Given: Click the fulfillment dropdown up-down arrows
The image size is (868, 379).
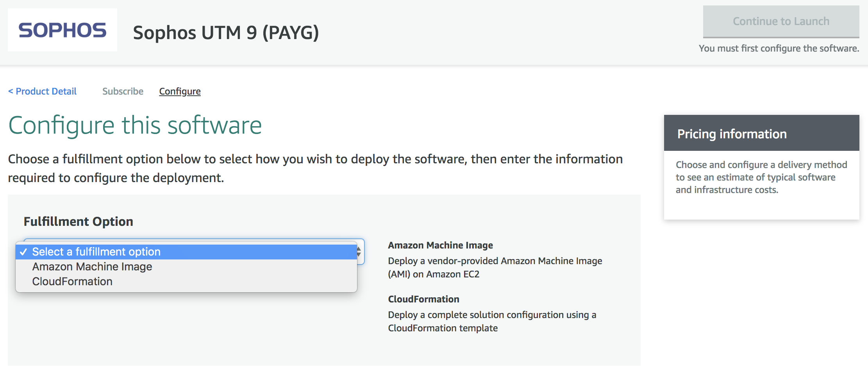Looking at the screenshot, I should 359,252.
